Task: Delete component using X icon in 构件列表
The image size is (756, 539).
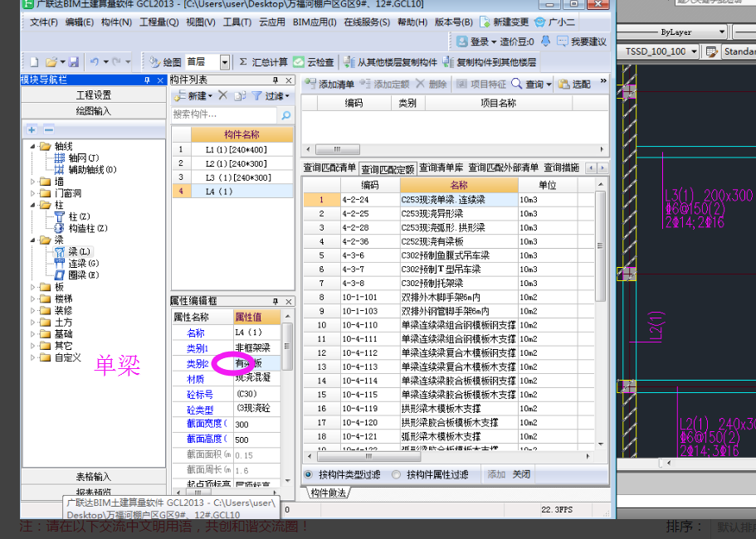Action: (222, 95)
